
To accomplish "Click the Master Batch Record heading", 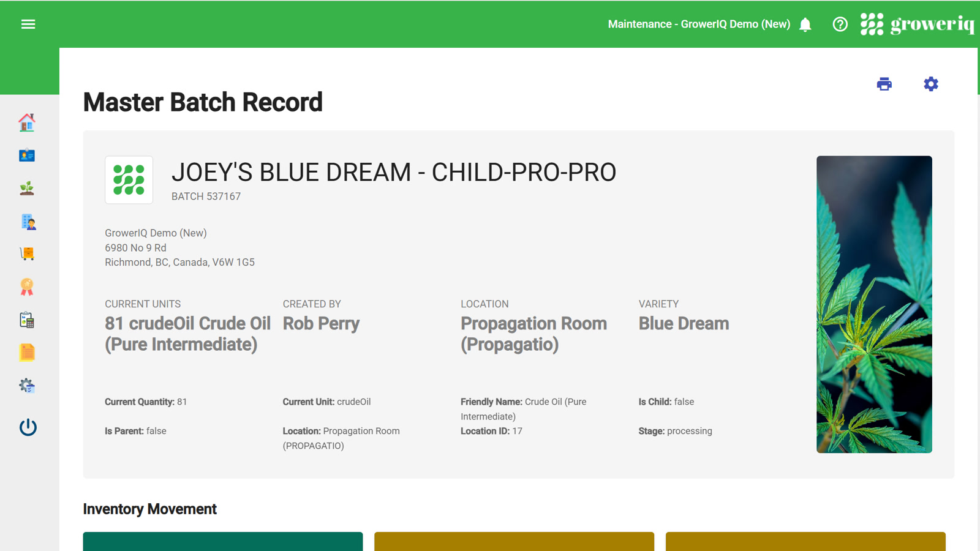I will (x=203, y=102).
